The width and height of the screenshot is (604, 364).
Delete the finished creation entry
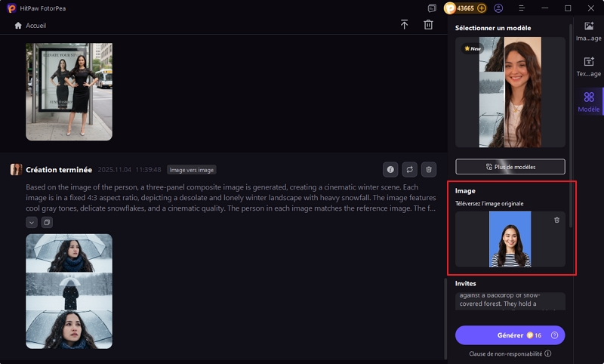click(429, 170)
